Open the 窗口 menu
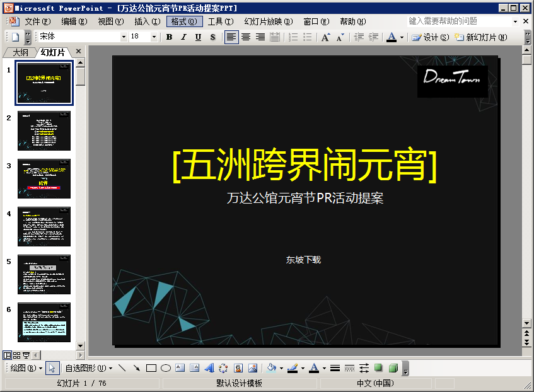 (x=316, y=21)
